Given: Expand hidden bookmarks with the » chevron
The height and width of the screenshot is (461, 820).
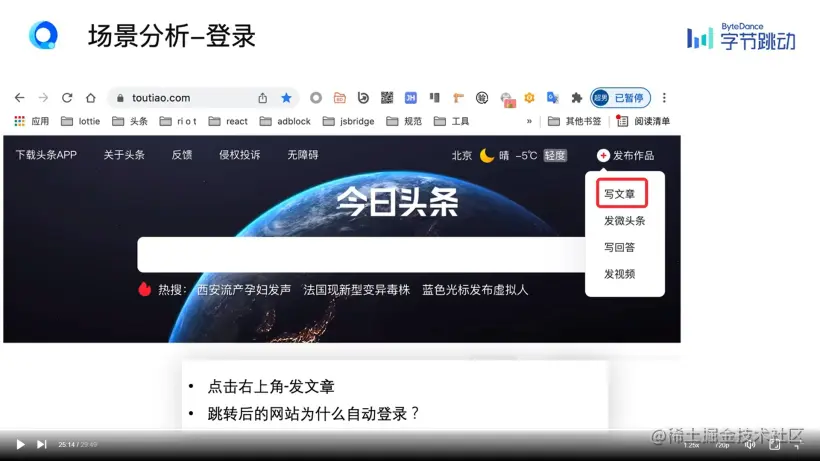Looking at the screenshot, I should coord(529,121).
